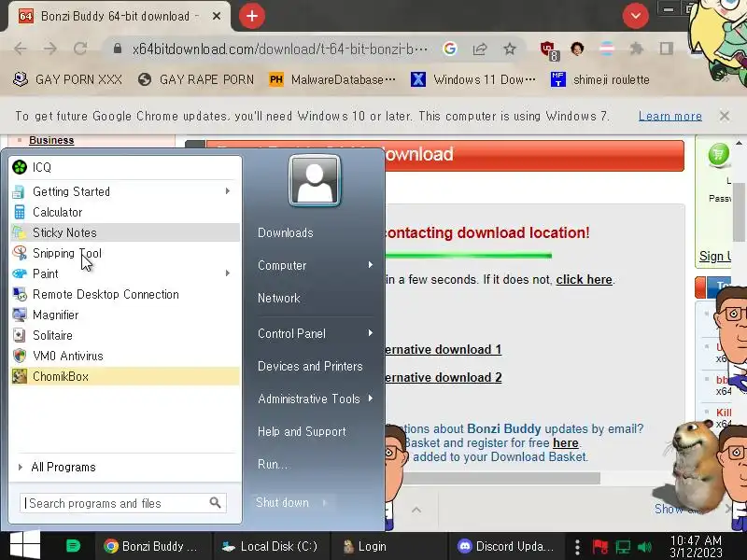Image resolution: width=747 pixels, height=560 pixels.
Task: Open a new browser tab
Action: [252, 16]
